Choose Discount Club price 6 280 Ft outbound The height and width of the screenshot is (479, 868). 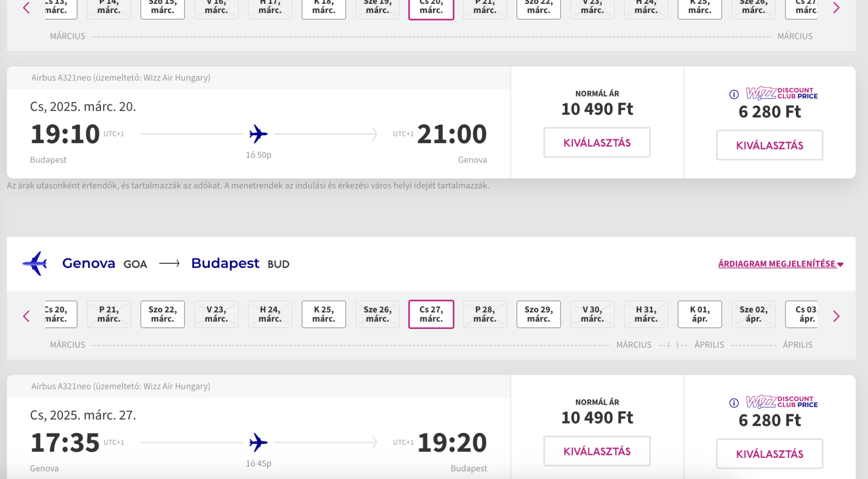pyautogui.click(x=769, y=145)
